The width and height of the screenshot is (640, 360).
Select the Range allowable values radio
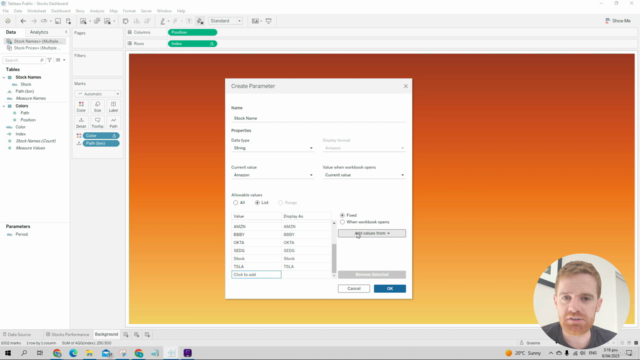[280, 202]
